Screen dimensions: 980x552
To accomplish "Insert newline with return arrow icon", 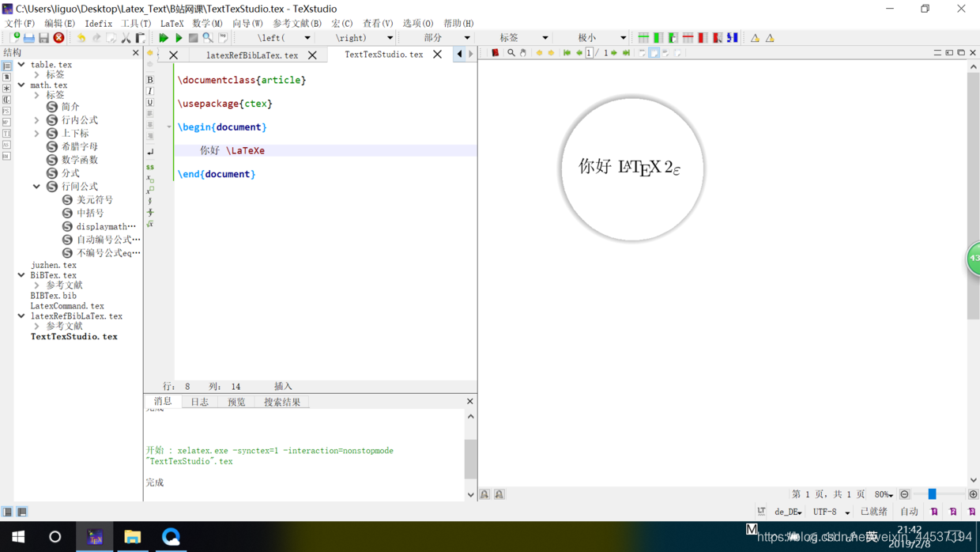I will (x=150, y=151).
